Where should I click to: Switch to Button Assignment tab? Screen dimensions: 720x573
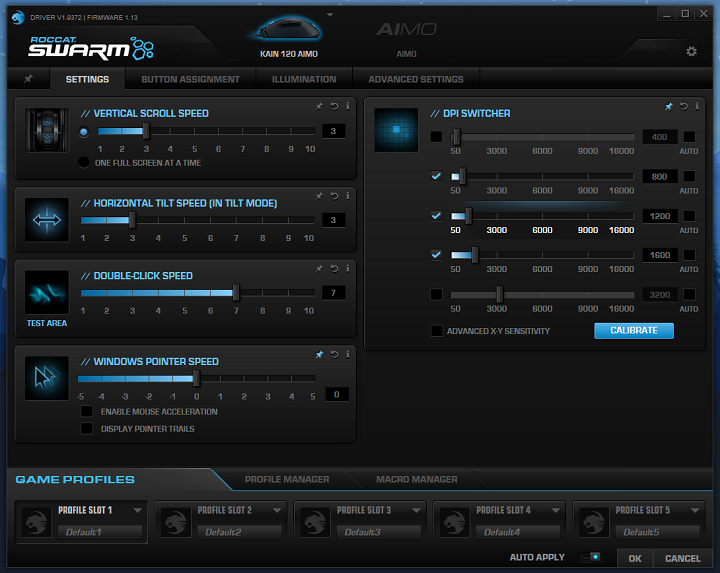[190, 79]
